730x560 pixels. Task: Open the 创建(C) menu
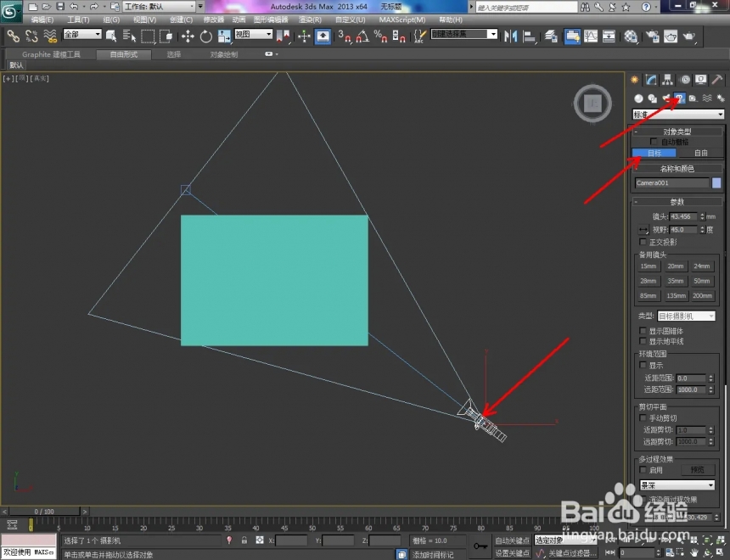pyautogui.click(x=181, y=20)
